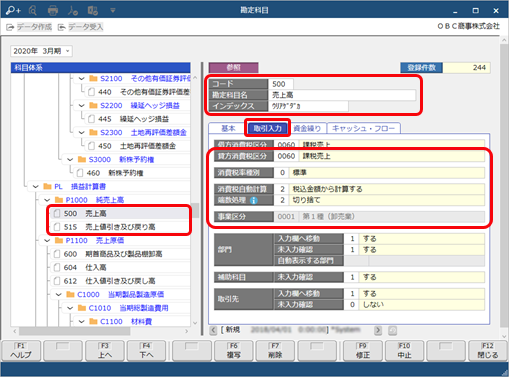510x377 pixels.
Task: Collapse the S2100 その他有価証券 folder
Action: coord(81,79)
